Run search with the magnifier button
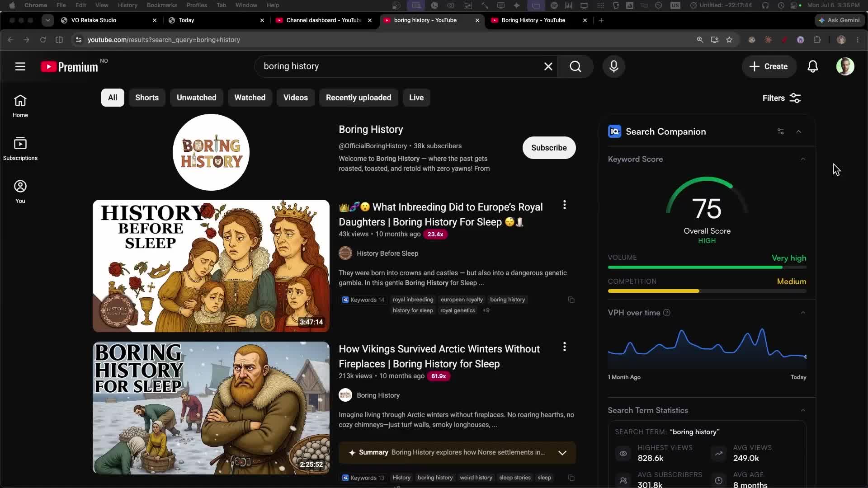Screen dimensions: 868x488 575,66
